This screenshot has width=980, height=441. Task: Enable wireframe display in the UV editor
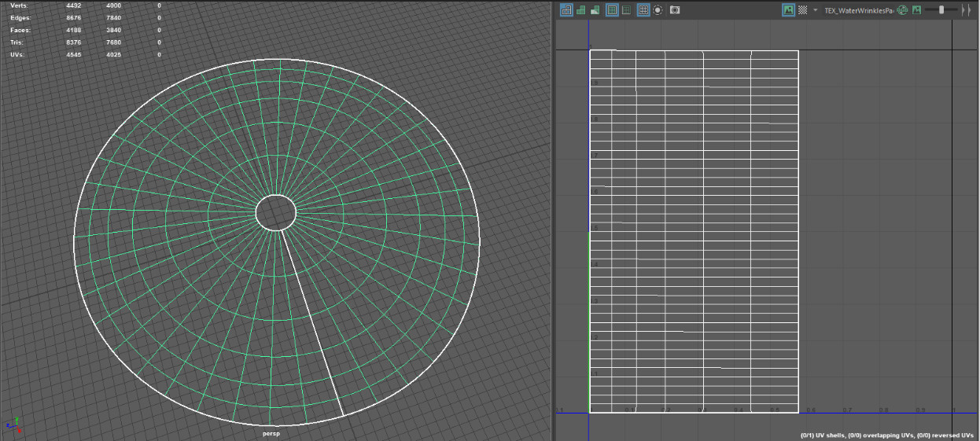[566, 10]
